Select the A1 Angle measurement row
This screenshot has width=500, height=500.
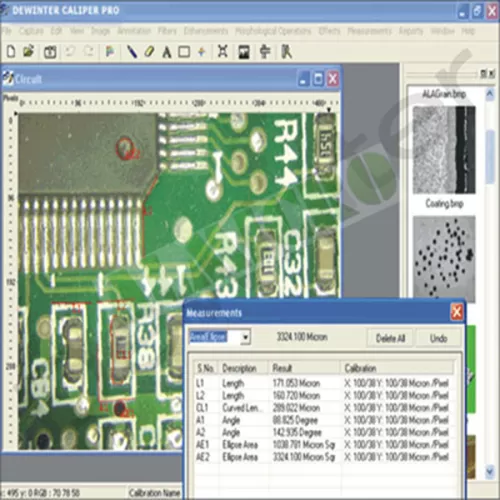point(323,420)
